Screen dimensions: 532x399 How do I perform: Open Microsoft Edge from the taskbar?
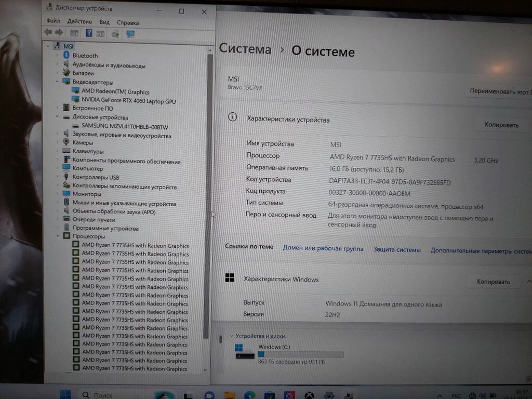pyautogui.click(x=249, y=395)
